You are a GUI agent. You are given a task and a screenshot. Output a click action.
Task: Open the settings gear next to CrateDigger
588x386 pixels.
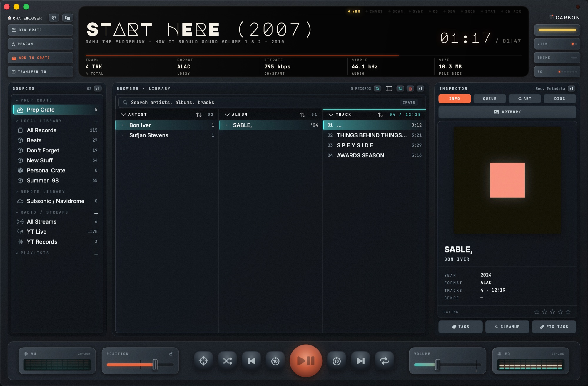click(x=54, y=18)
